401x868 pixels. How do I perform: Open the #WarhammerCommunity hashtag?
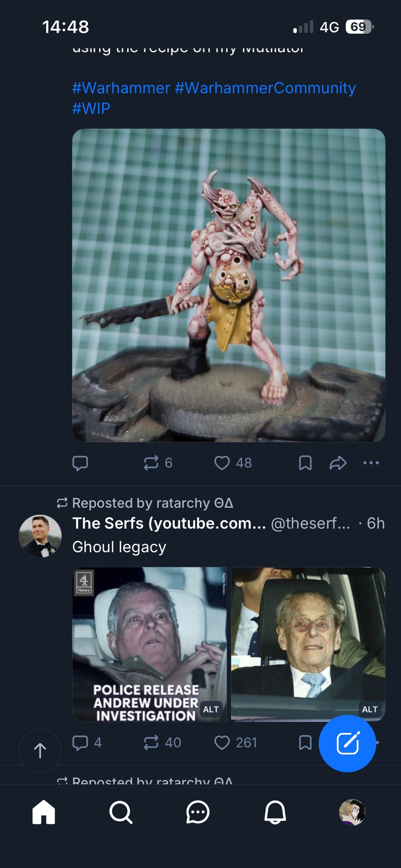point(265,88)
